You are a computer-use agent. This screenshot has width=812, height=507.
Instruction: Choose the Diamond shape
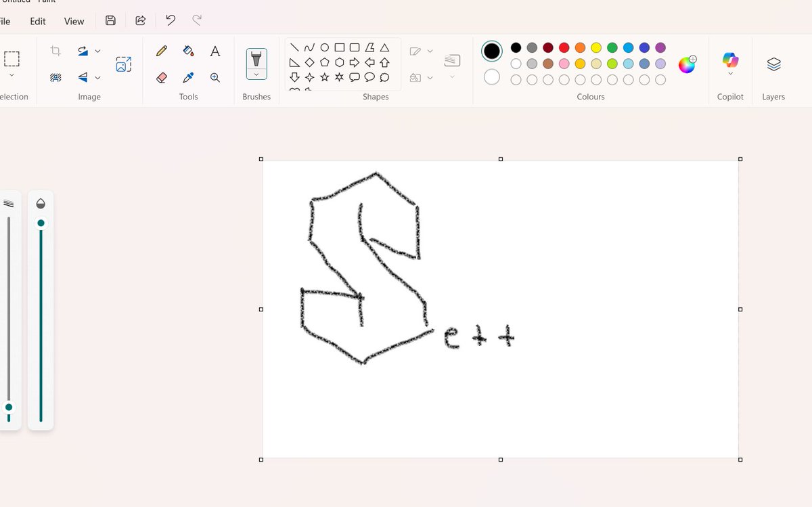point(309,62)
